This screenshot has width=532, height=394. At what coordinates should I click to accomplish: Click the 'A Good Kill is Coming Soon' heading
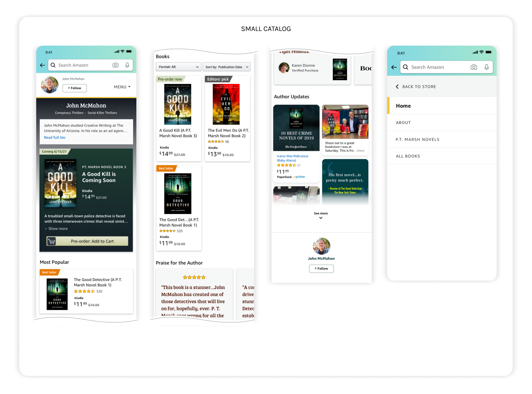point(99,177)
